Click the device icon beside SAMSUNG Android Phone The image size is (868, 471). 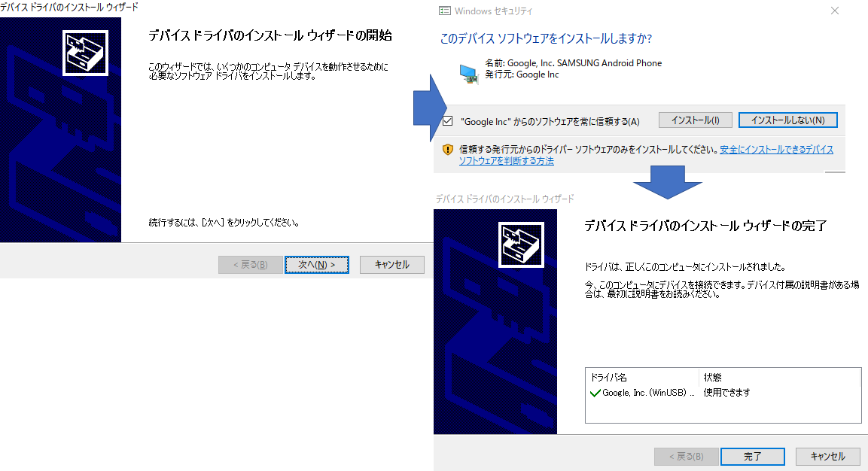pyautogui.click(x=469, y=74)
